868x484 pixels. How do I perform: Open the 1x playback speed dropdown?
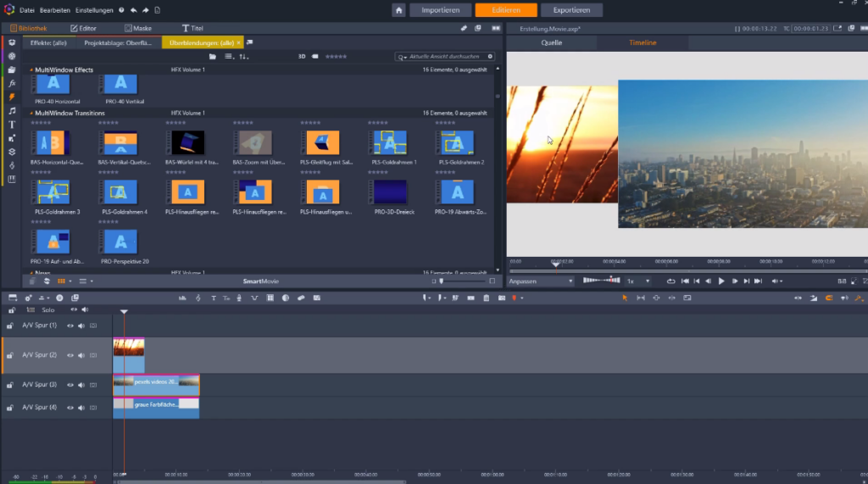637,281
